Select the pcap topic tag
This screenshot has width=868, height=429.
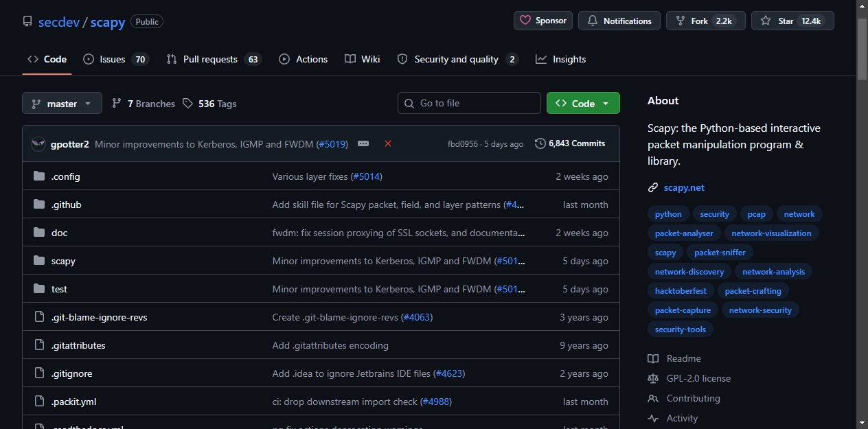point(756,214)
